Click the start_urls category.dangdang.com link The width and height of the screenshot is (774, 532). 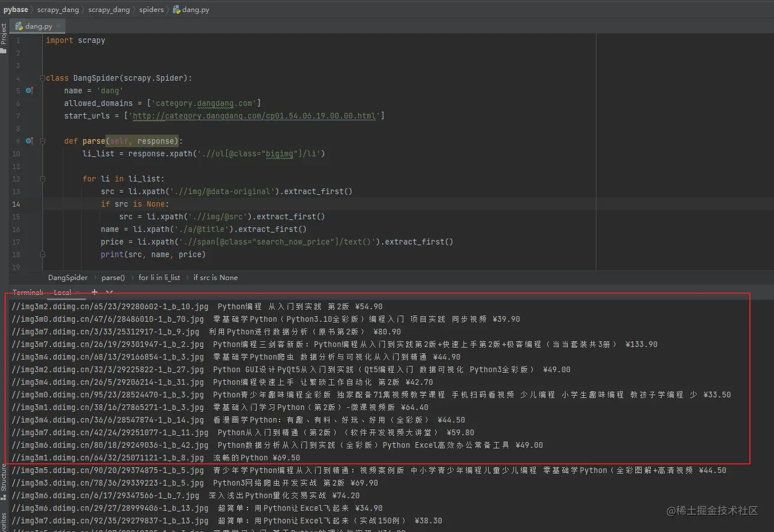coord(254,116)
